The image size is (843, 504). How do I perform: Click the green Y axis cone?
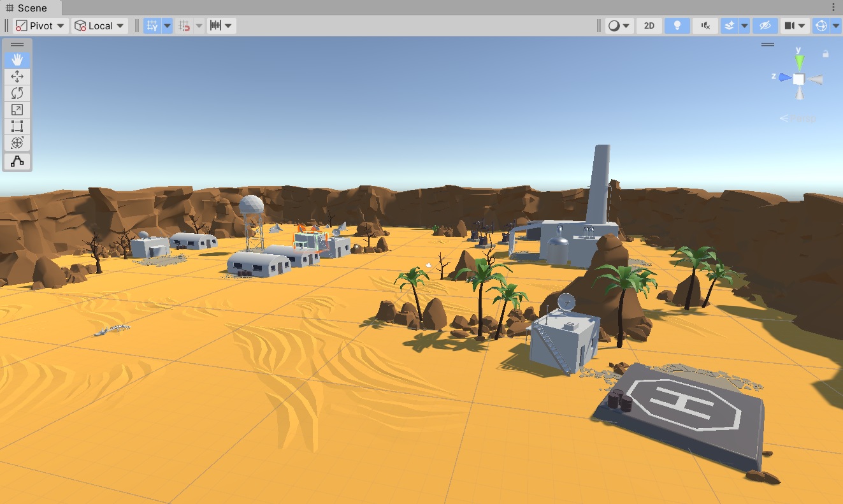[799, 62]
